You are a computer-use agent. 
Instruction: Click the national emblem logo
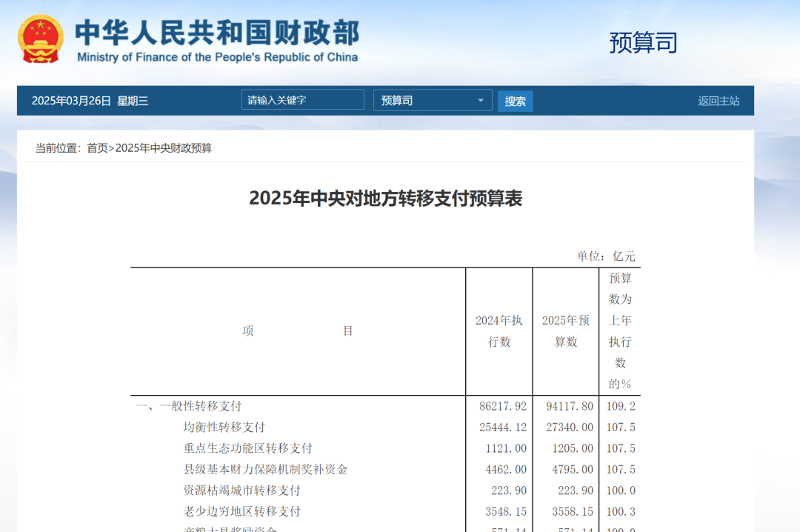[x=41, y=39]
